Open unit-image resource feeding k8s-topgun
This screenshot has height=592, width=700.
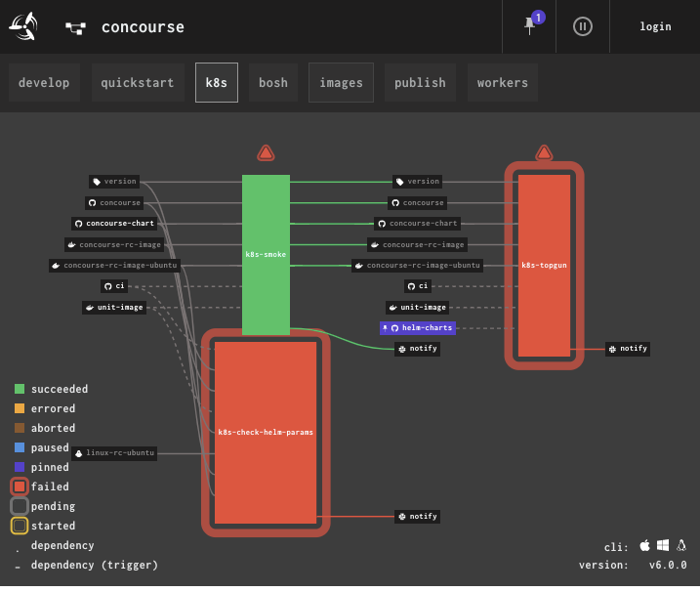(x=418, y=308)
